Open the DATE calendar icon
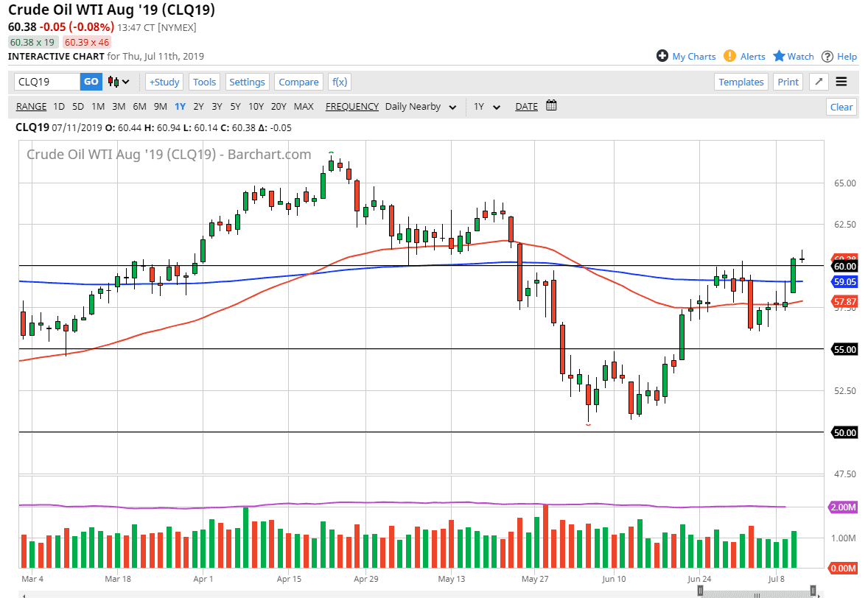The image size is (868, 598). (551, 105)
